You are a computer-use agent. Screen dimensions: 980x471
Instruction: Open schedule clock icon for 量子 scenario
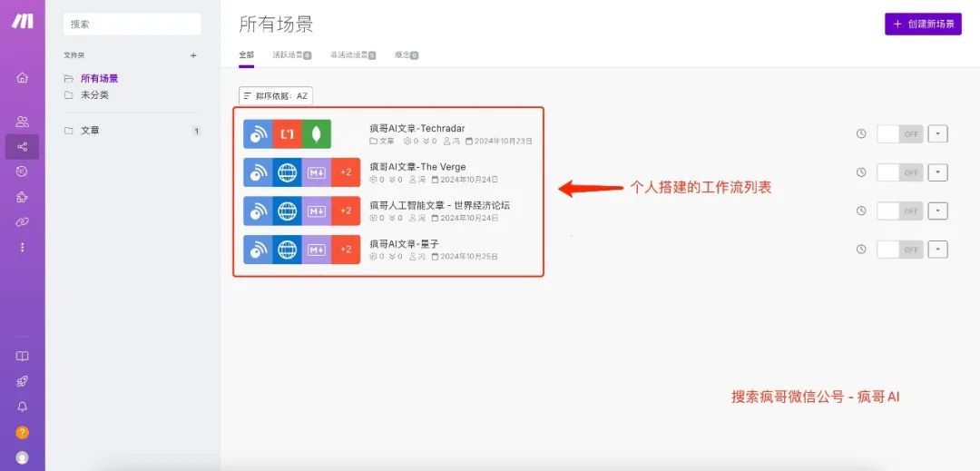[861, 250]
